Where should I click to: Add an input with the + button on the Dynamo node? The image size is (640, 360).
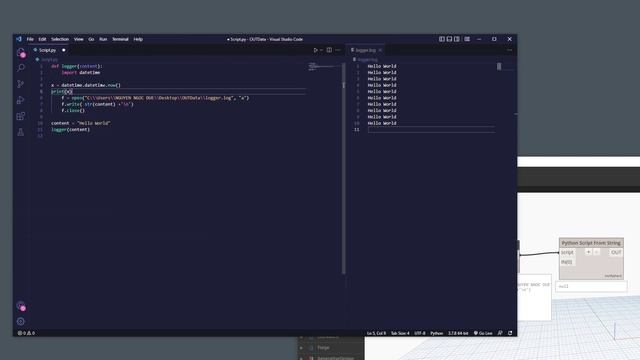click(588, 252)
